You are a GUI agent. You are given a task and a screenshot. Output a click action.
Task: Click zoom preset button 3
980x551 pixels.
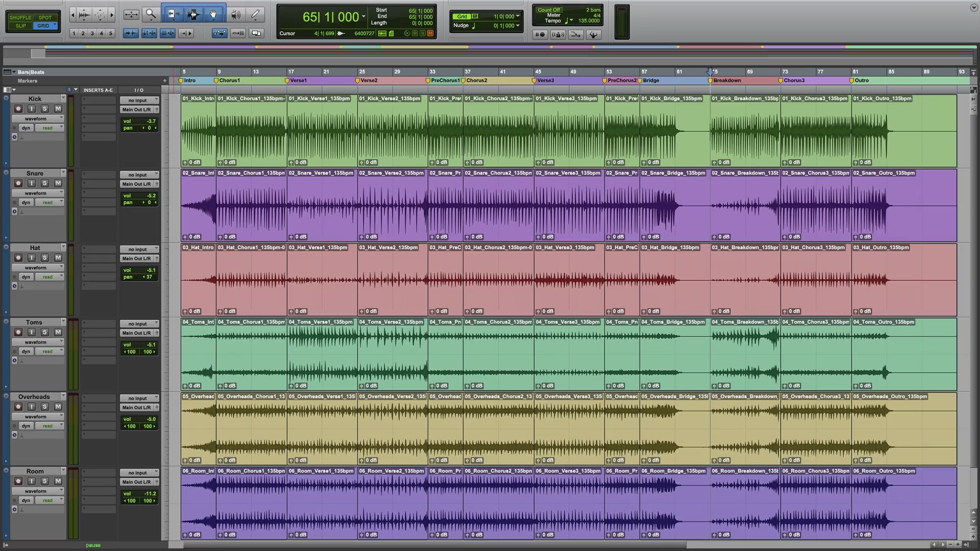[x=92, y=33]
